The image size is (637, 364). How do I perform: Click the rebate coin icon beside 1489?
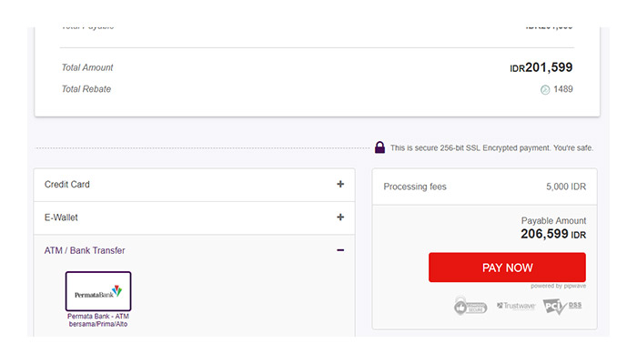pos(545,90)
